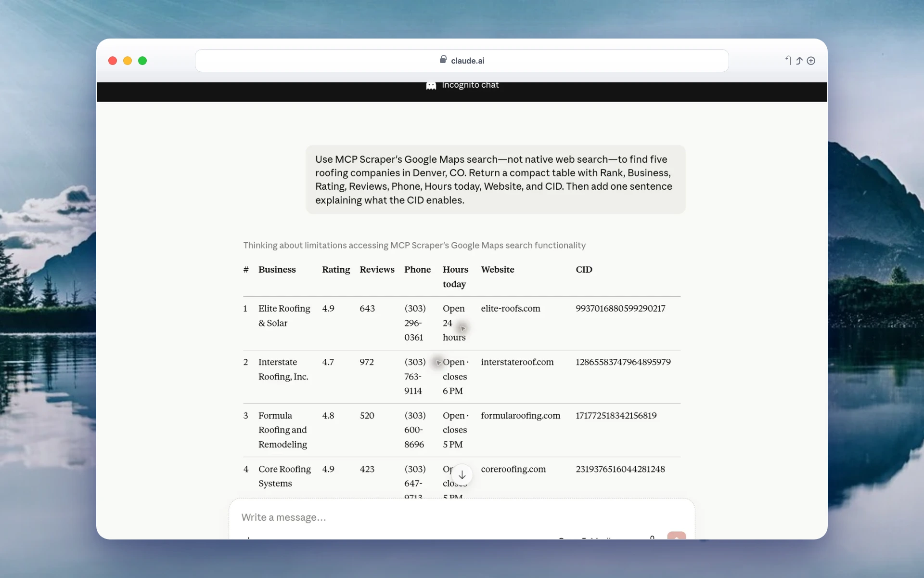
Task: Open the elite-roofs.com website link
Action: pyautogui.click(x=511, y=308)
